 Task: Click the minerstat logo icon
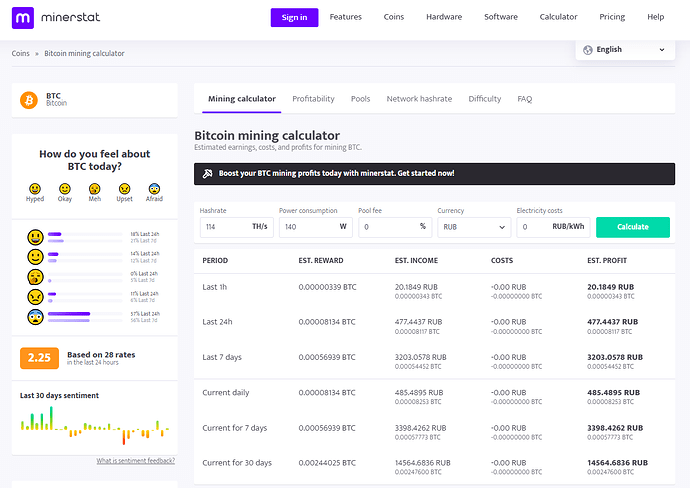point(24,17)
